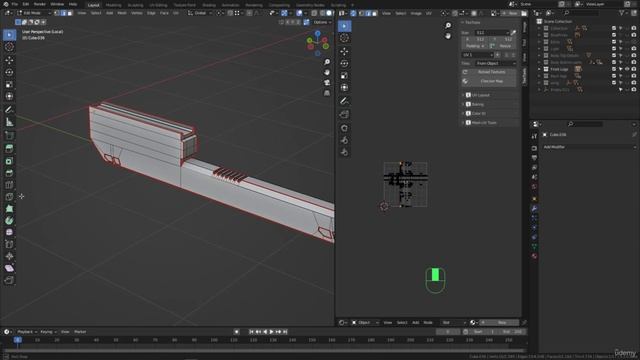
Task: Open the Options dropdown in 3D viewport
Action: [x=323, y=22]
